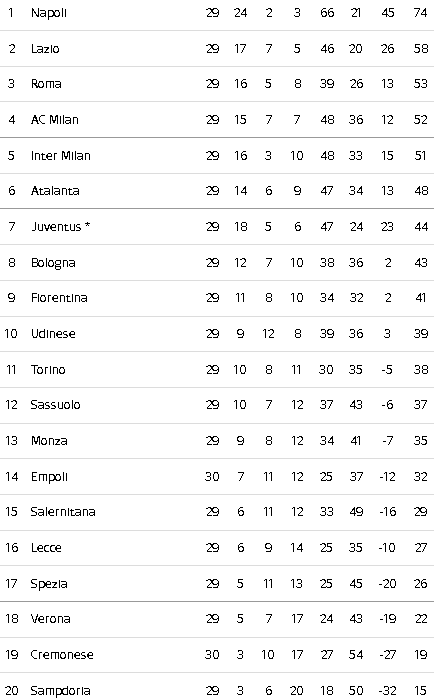Open Inter Milan team entry
Screen dimensions: 434x700
click(61, 155)
